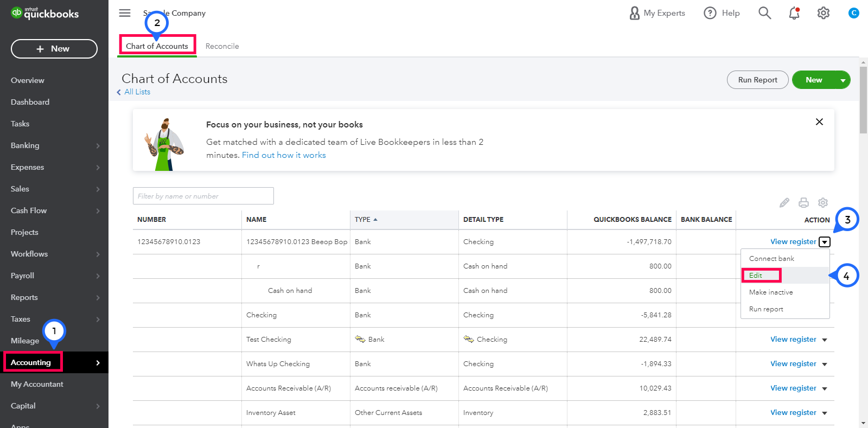Image resolution: width=868 pixels, height=428 pixels.
Task: Open My Accountant in the sidebar
Action: pos(54,384)
